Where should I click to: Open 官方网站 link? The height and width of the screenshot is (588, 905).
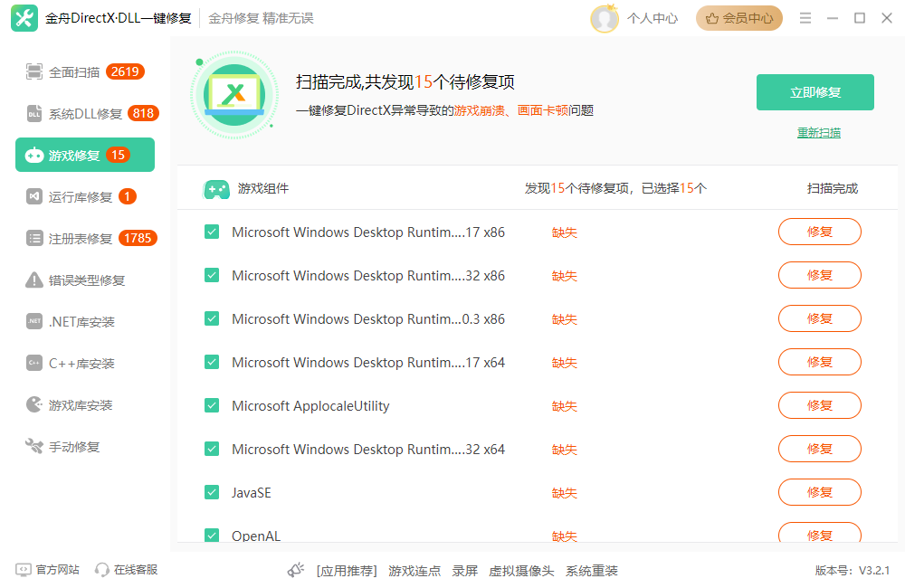(x=57, y=570)
